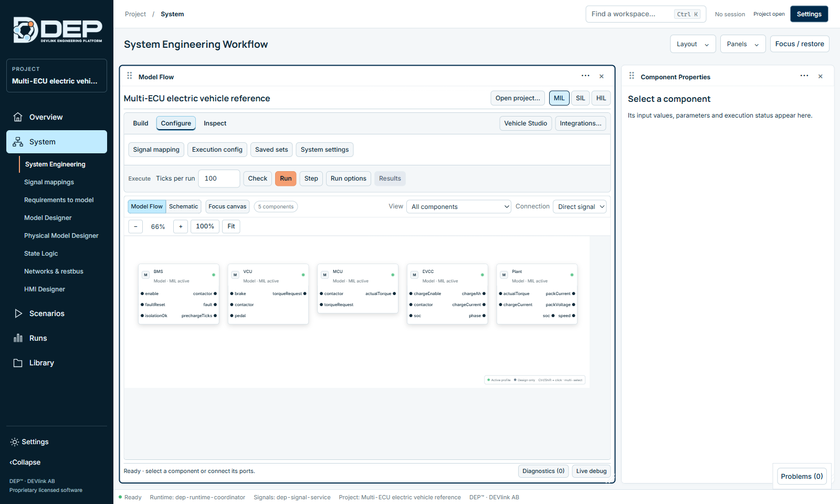Click the Check button
Viewport: 840px width, 504px height.
pyautogui.click(x=258, y=178)
